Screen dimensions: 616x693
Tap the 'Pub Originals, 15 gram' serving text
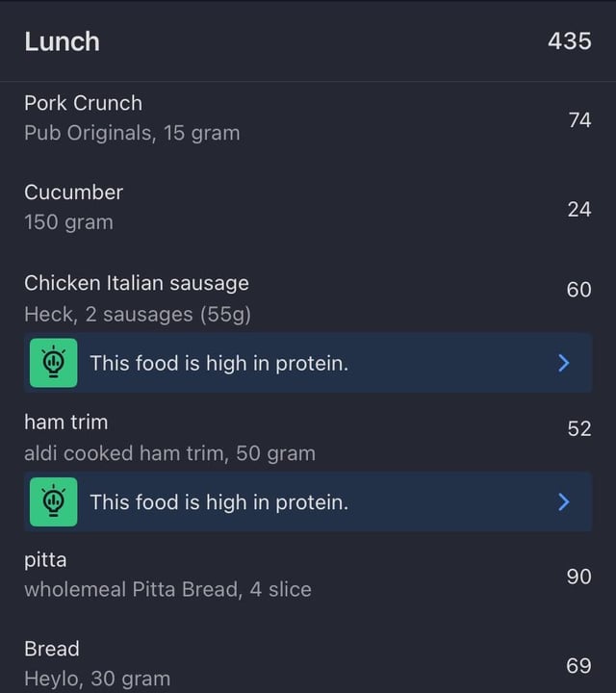132,133
